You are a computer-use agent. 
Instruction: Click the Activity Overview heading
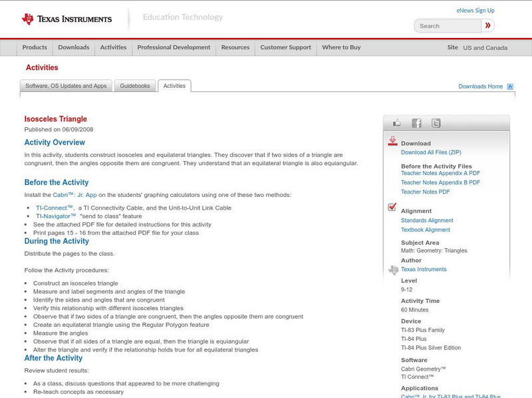(55, 142)
